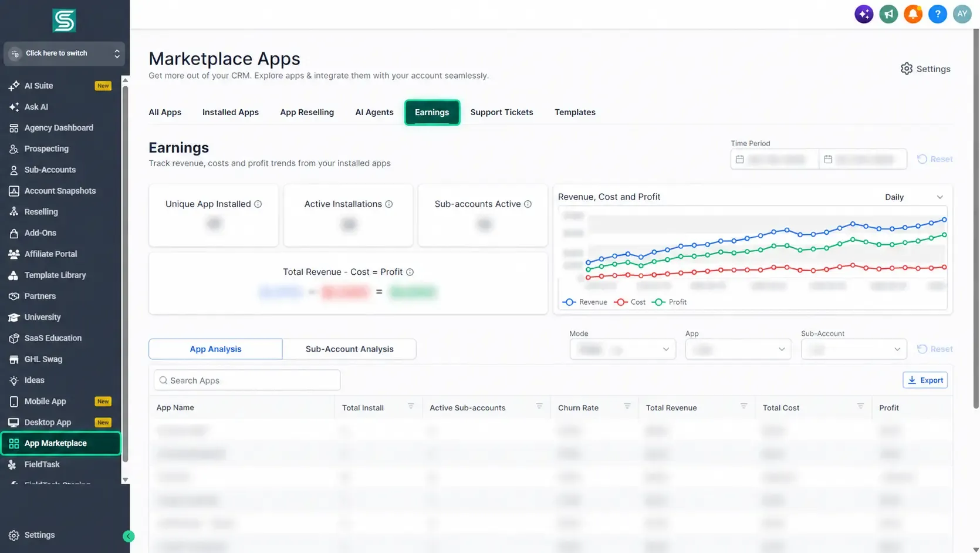Open the Mode filter dropdown
The width and height of the screenshot is (980, 553).
(x=623, y=349)
